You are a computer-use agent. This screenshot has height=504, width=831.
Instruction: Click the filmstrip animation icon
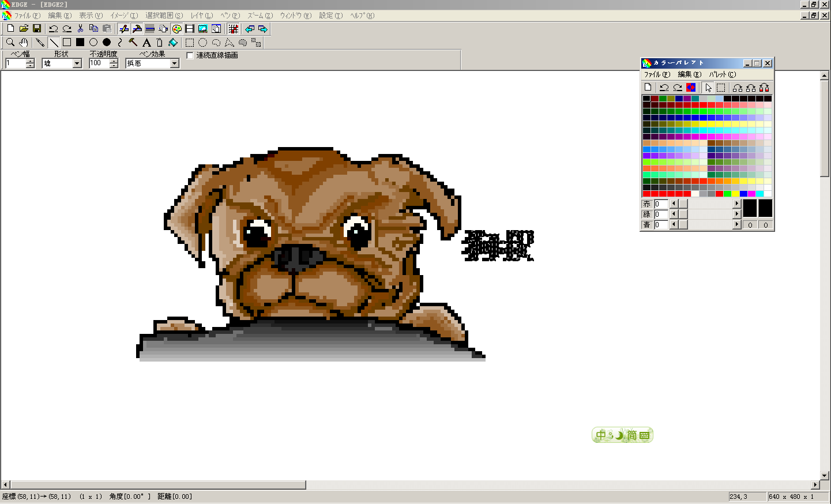click(190, 28)
